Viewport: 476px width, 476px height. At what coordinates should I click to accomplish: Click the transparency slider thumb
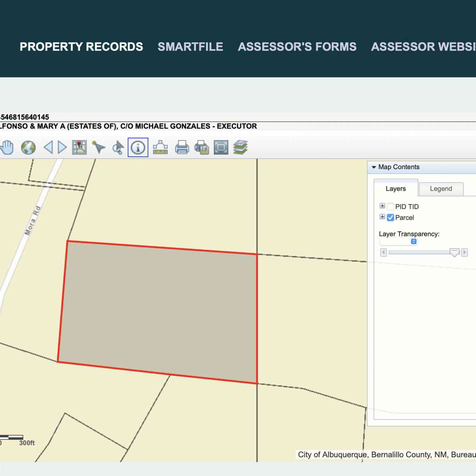[455, 253]
